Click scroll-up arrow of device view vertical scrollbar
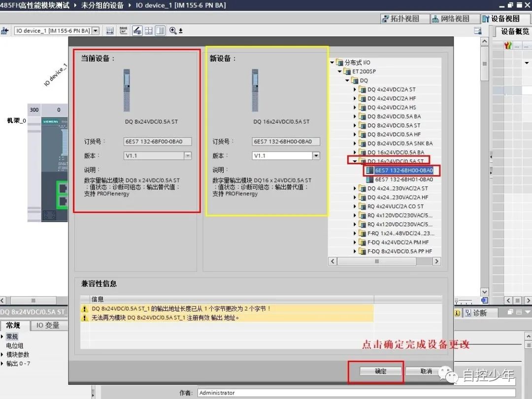 pyautogui.click(x=485, y=41)
